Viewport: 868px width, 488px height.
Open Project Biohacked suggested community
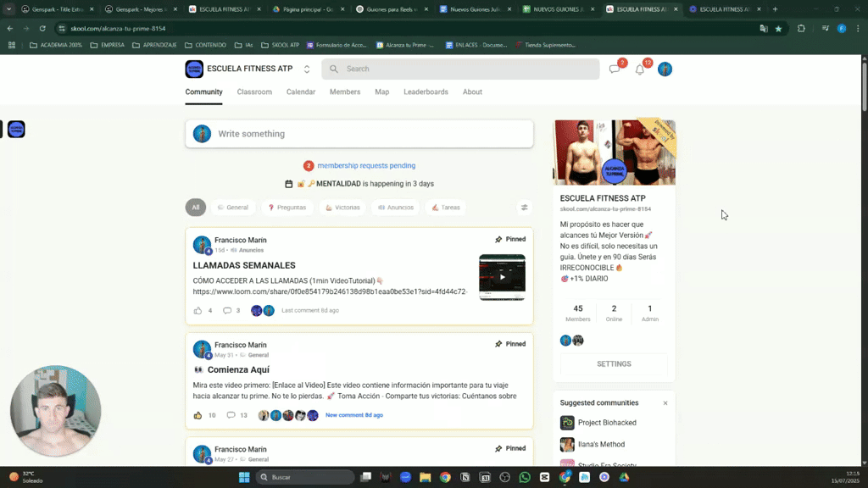607,423
